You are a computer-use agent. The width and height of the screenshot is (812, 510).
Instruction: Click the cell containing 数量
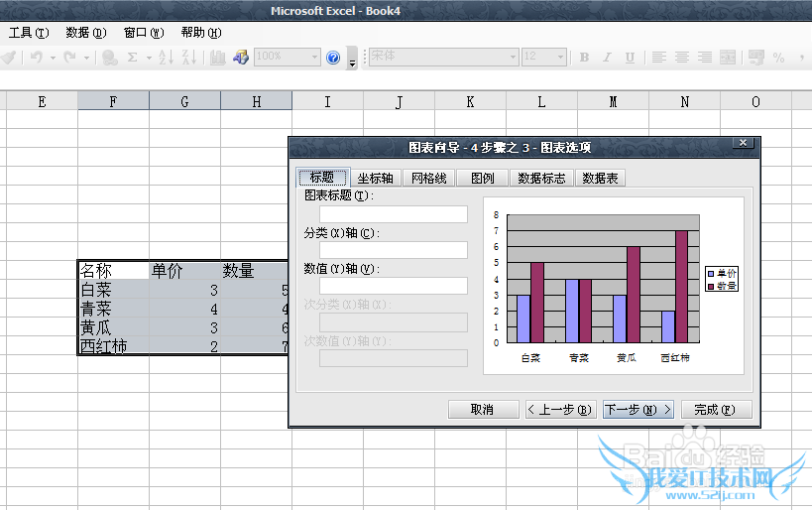(254, 270)
